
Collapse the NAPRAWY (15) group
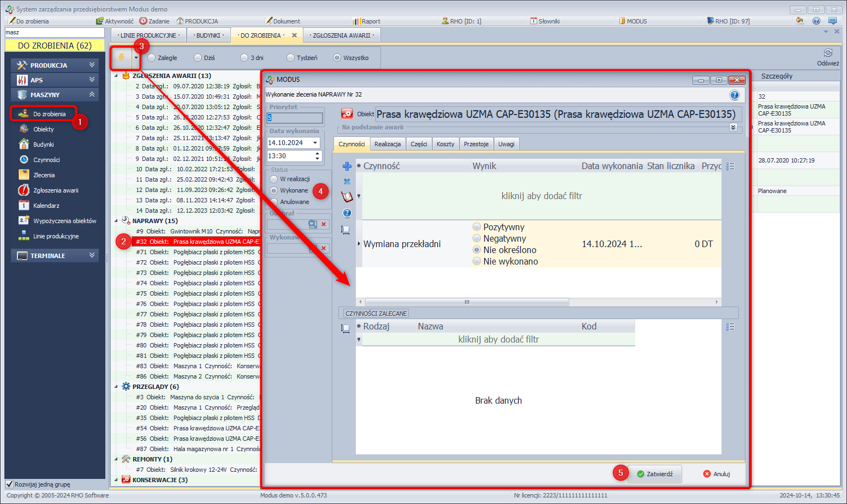116,221
